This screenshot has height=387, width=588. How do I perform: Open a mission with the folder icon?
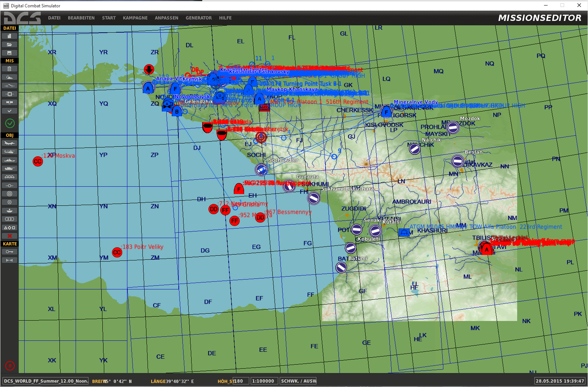coord(10,44)
